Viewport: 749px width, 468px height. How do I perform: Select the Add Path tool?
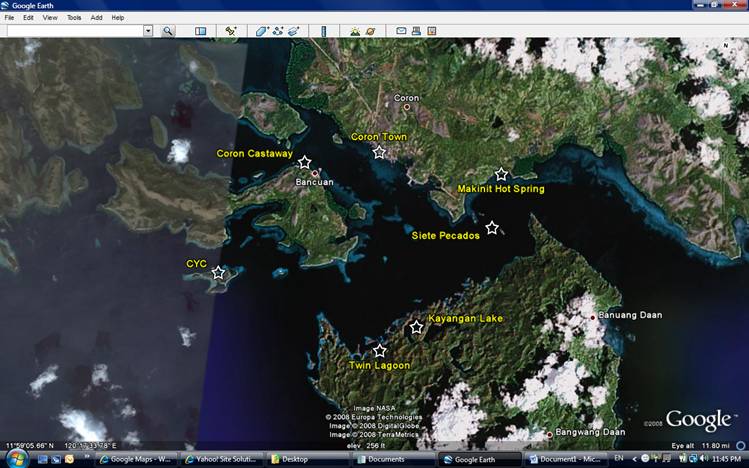(278, 31)
